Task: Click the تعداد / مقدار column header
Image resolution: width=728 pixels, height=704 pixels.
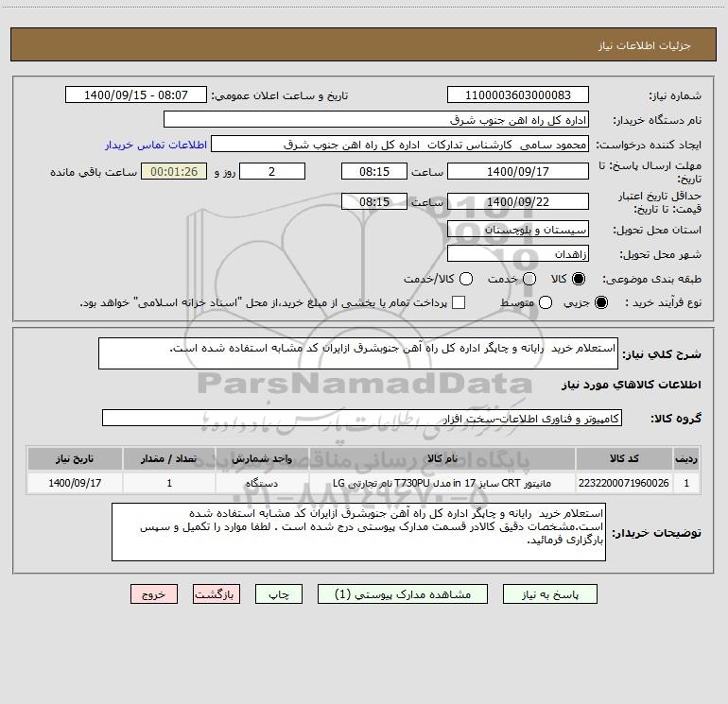Action: tap(169, 458)
